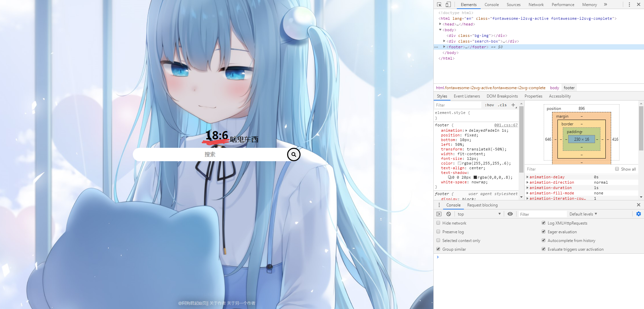Expand animation-delay computed property
Image resolution: width=644 pixels, height=309 pixels.
click(528, 177)
